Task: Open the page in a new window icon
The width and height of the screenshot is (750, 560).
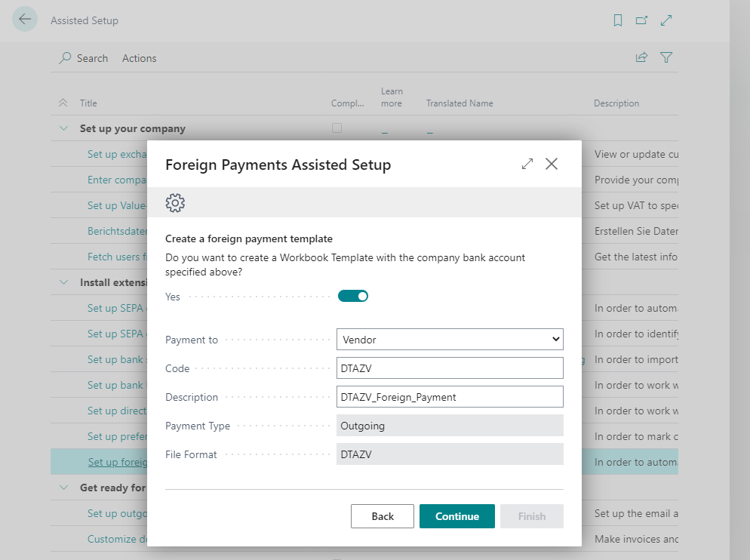Action: coord(641,20)
